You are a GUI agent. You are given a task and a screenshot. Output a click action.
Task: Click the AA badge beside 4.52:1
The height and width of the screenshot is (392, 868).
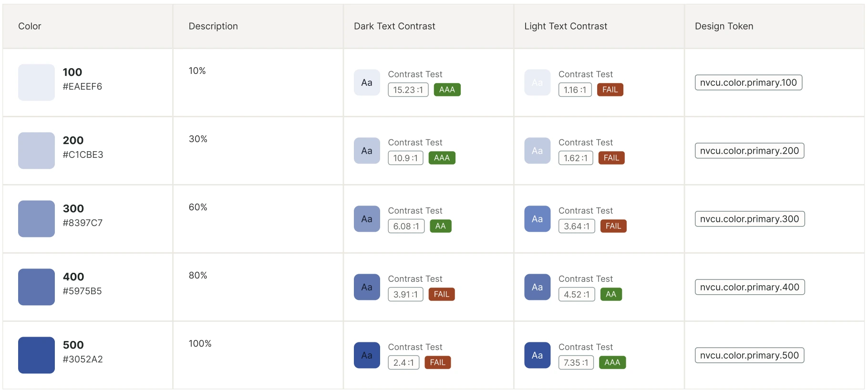611,294
